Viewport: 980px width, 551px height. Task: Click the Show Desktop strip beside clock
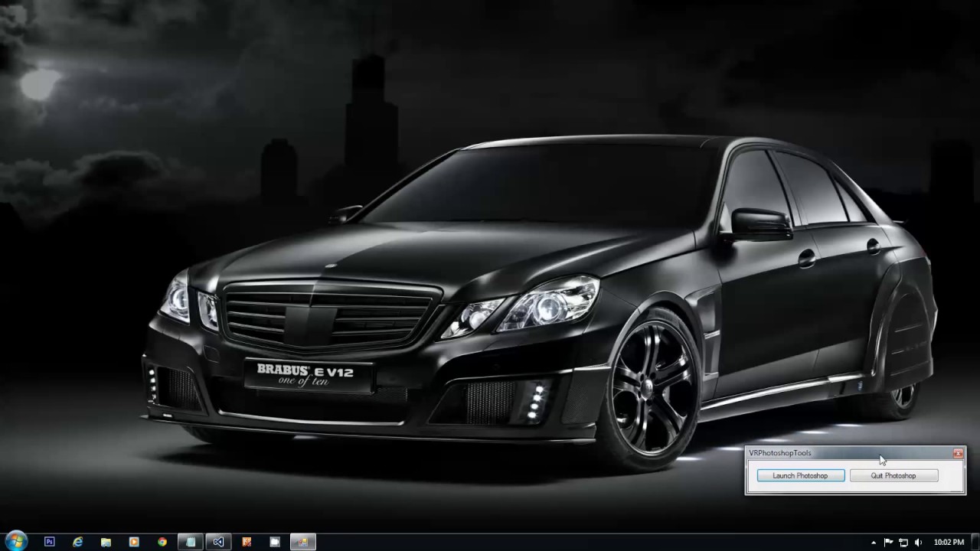(974, 542)
